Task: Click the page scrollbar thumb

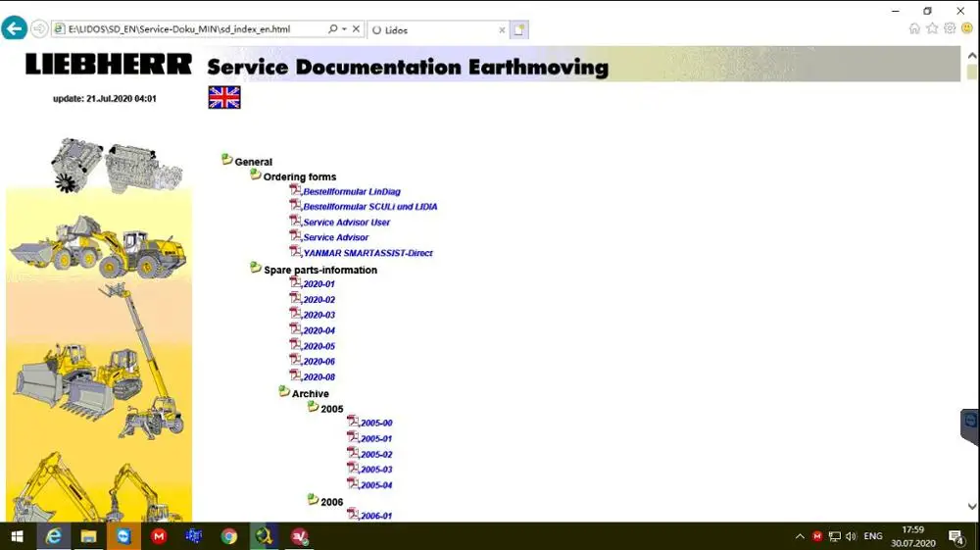Action: point(972,72)
